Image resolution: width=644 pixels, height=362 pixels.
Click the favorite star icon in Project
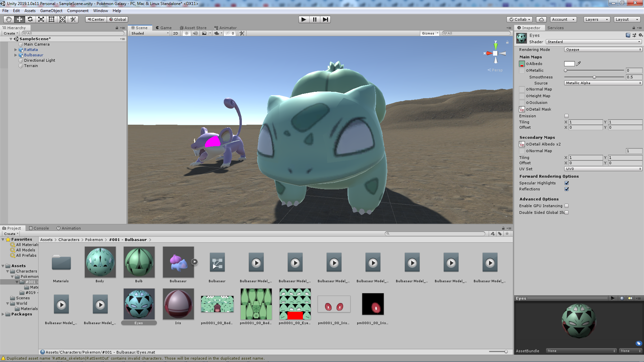(x=507, y=234)
